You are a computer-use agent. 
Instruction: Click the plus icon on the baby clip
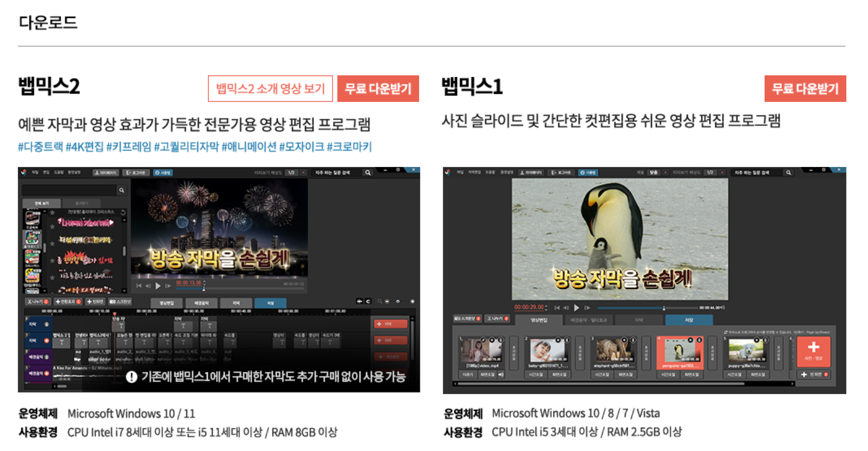[558, 340]
